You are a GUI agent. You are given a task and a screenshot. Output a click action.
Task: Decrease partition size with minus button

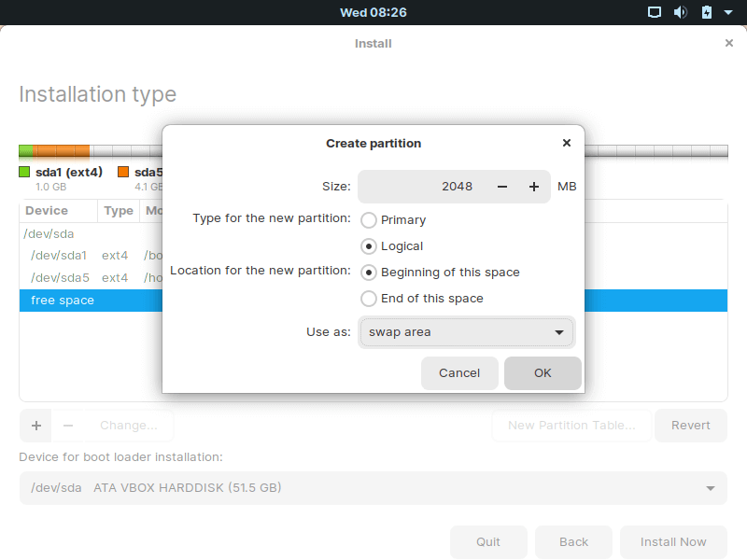(x=502, y=187)
